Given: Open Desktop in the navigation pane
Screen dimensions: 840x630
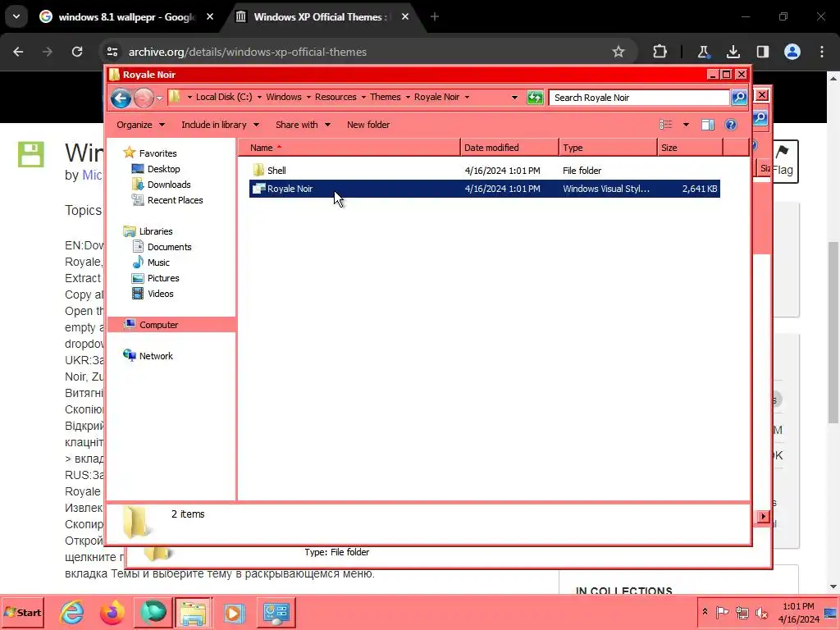Looking at the screenshot, I should 156,169.
